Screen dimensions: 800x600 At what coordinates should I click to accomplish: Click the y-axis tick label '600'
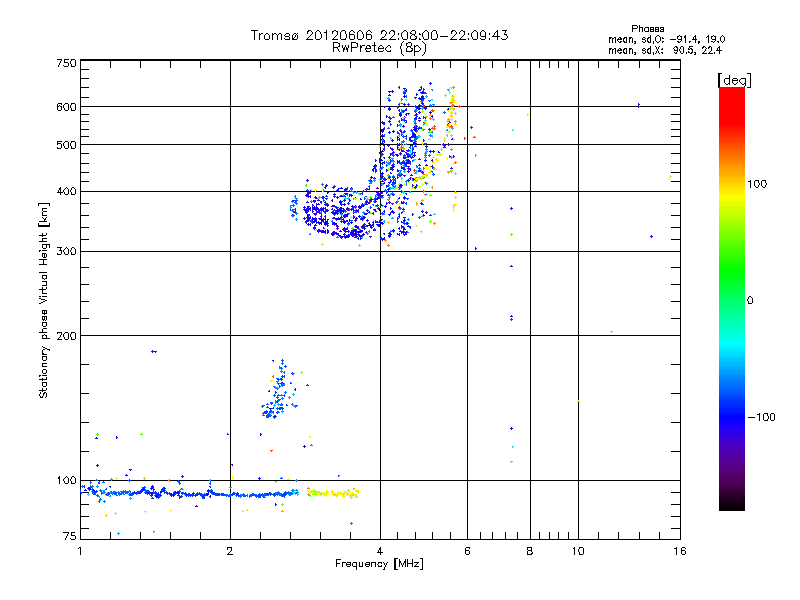[66, 107]
